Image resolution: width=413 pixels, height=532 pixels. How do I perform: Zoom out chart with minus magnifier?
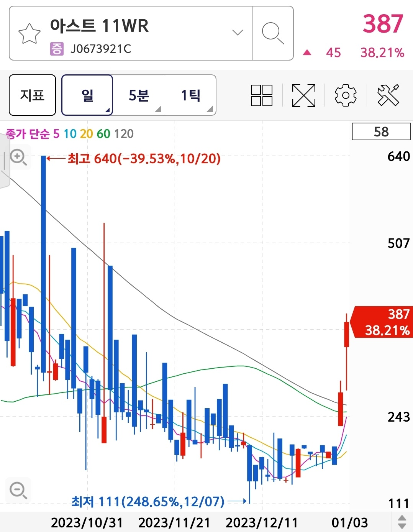click(x=18, y=490)
